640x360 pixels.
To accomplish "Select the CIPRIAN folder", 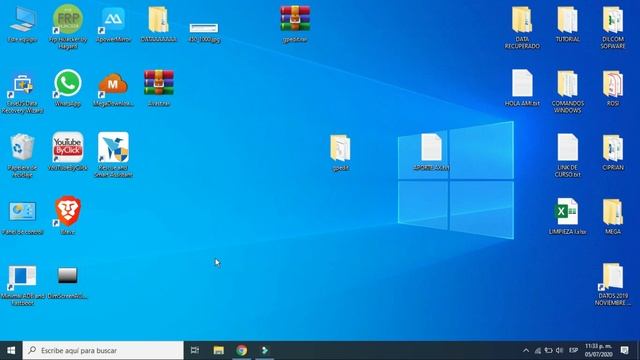I will click(x=613, y=148).
